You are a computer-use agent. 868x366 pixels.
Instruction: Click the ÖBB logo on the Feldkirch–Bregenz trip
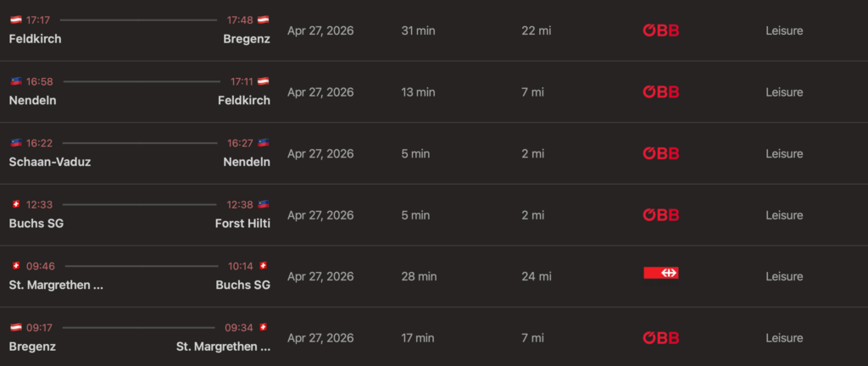coord(661,30)
